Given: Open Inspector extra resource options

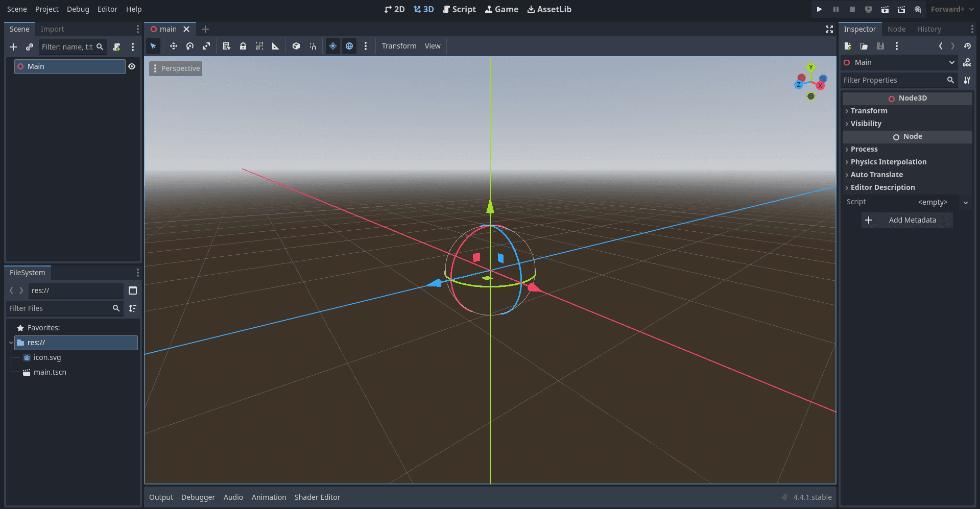Looking at the screenshot, I should tap(897, 46).
